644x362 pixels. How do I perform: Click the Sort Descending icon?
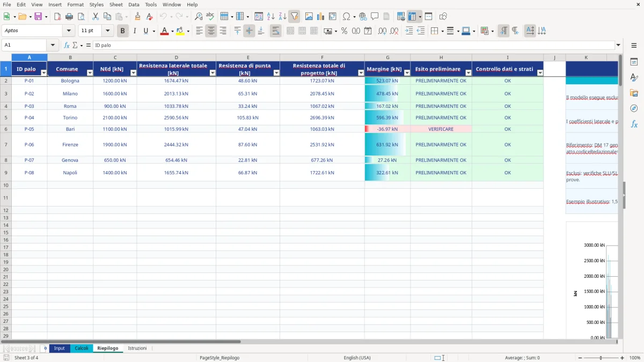pos(282,17)
